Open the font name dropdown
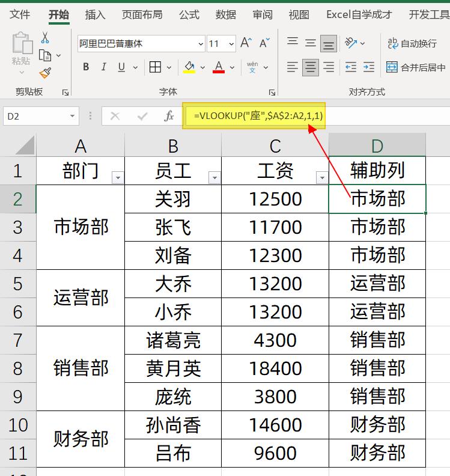The width and height of the screenshot is (450, 476). [201, 44]
